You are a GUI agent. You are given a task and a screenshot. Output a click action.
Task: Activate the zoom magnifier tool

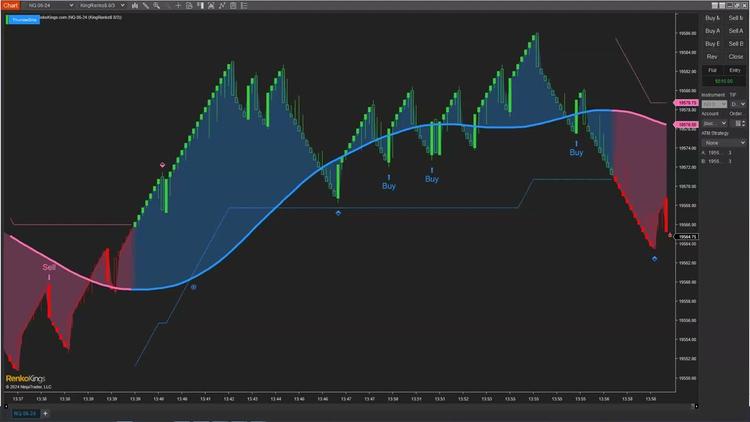click(x=156, y=5)
